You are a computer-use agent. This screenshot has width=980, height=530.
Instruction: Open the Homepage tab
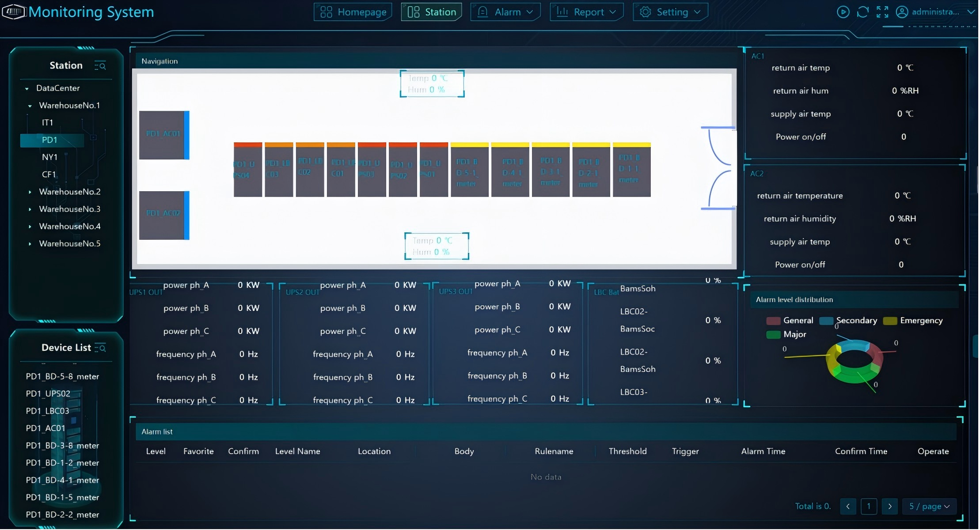pos(353,12)
